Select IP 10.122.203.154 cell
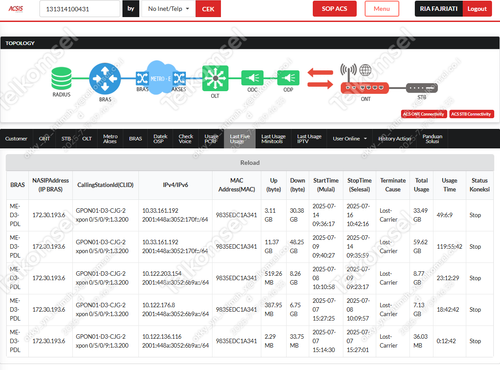Image resolution: width=500 pixels, height=370 pixels. coord(162,274)
